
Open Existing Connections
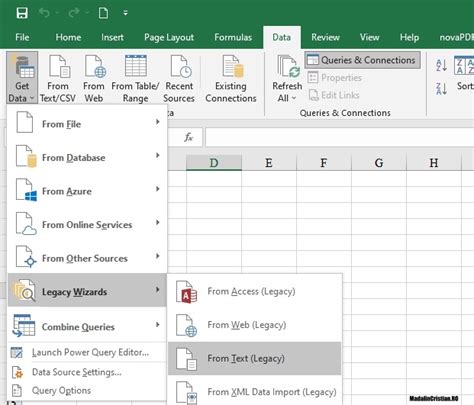point(231,78)
